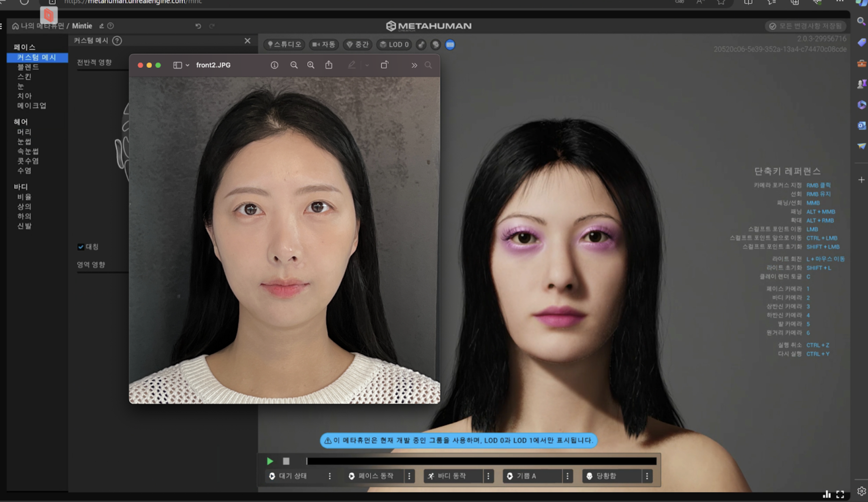Toggle the bone/skeleton icon in viewport toolbar
The width and height of the screenshot is (868, 502).
click(x=421, y=45)
